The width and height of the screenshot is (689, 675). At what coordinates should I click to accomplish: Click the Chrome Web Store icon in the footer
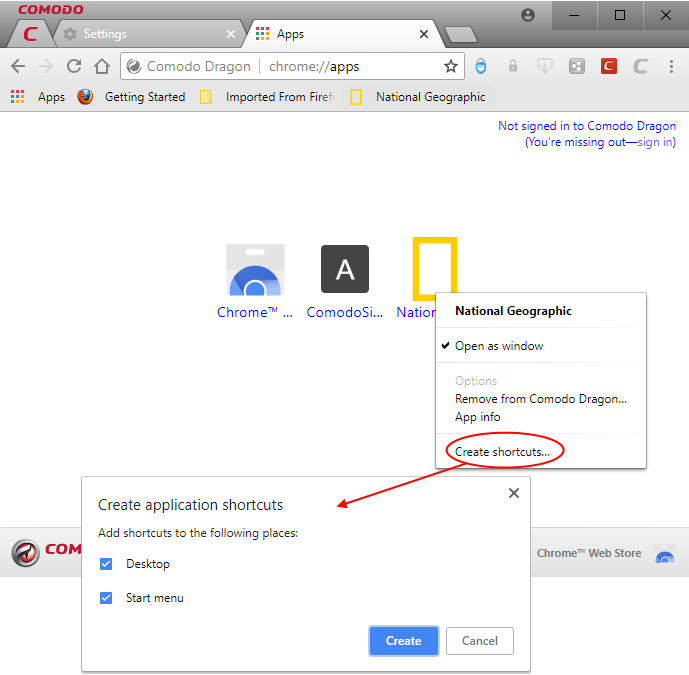pos(665,553)
